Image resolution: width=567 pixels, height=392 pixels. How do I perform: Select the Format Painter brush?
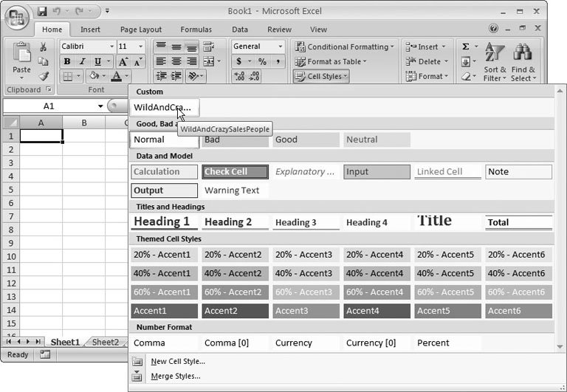click(44, 76)
